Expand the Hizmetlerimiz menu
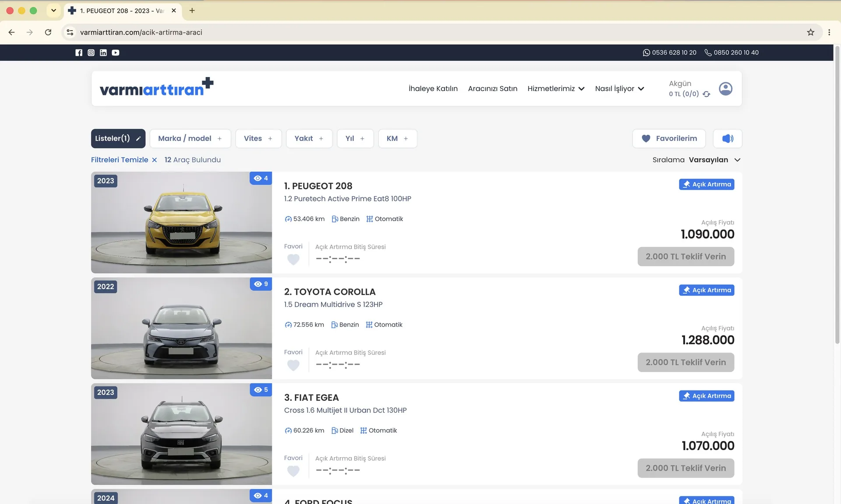Screen dimensions: 841x504 point(556,88)
